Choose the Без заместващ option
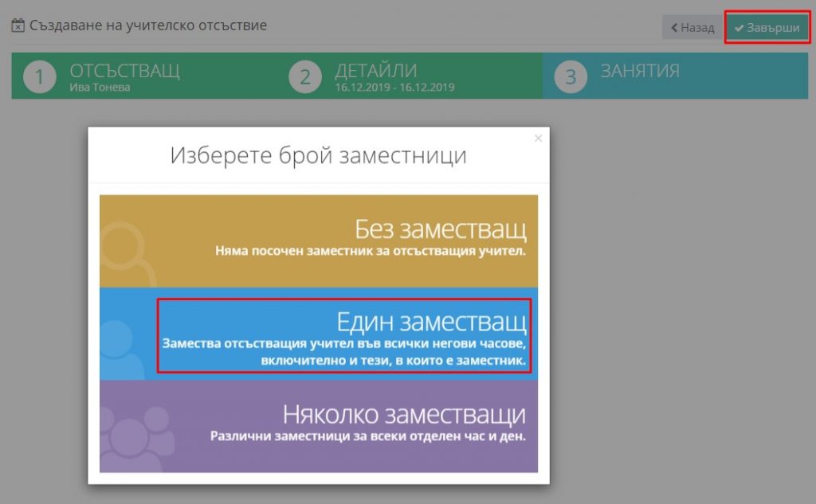The height and width of the screenshot is (504, 816). 319,240
